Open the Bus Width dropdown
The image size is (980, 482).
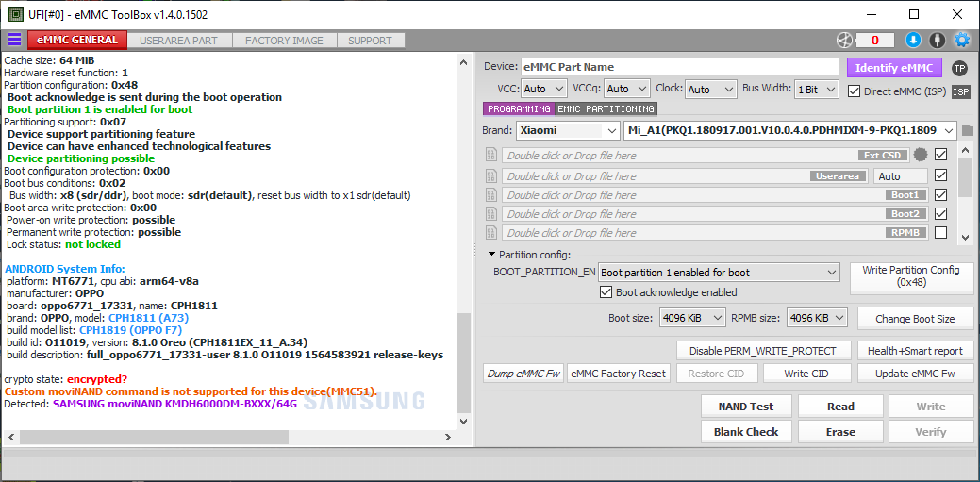[x=816, y=90]
